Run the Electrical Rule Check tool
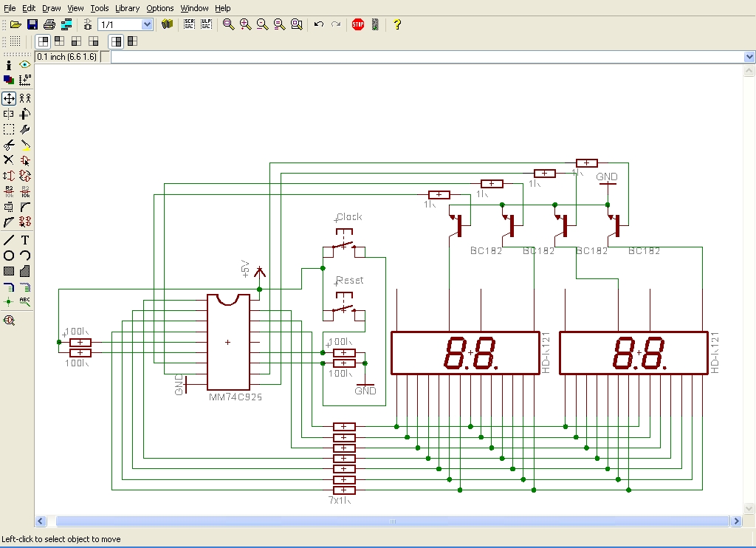The height and width of the screenshot is (548, 756). coord(9,321)
